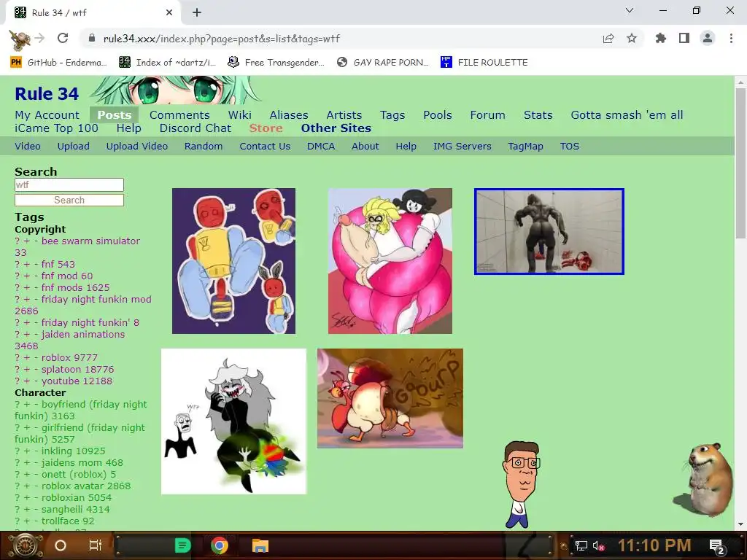Click the Discord Chat link
Viewport: 747px width, 560px height.
click(196, 128)
